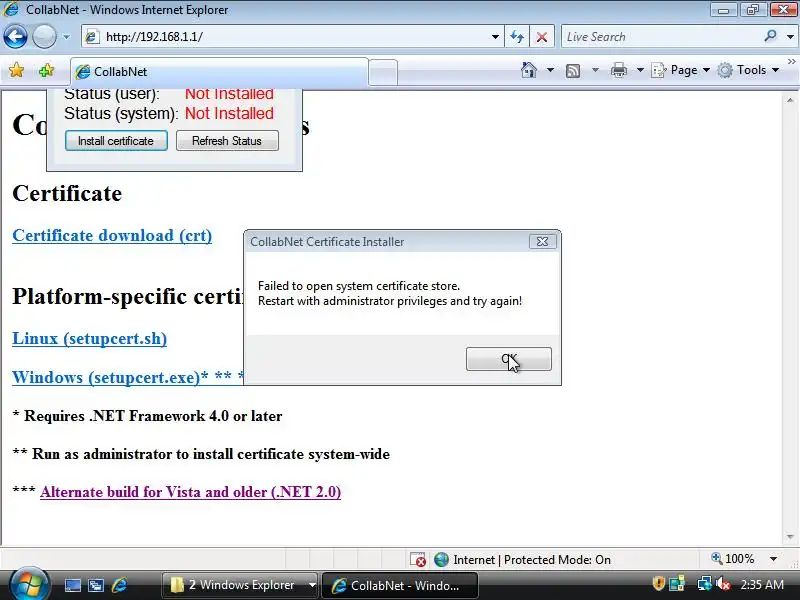
Task: Click the Refresh page icon
Action: pyautogui.click(x=517, y=37)
